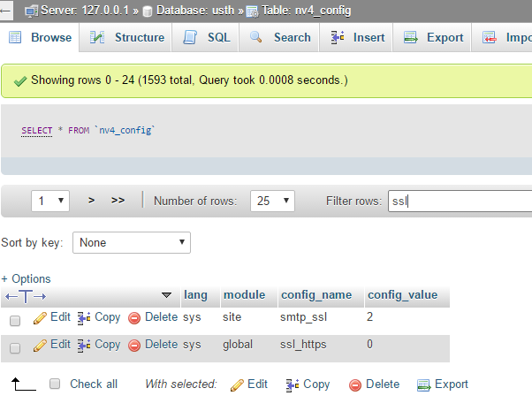Click the Check all label

[94, 384]
